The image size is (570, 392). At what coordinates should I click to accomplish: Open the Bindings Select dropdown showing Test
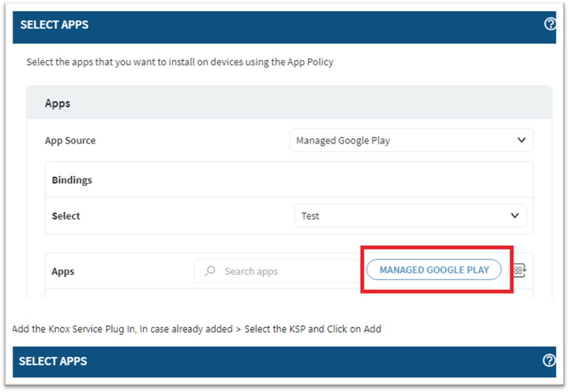[410, 216]
